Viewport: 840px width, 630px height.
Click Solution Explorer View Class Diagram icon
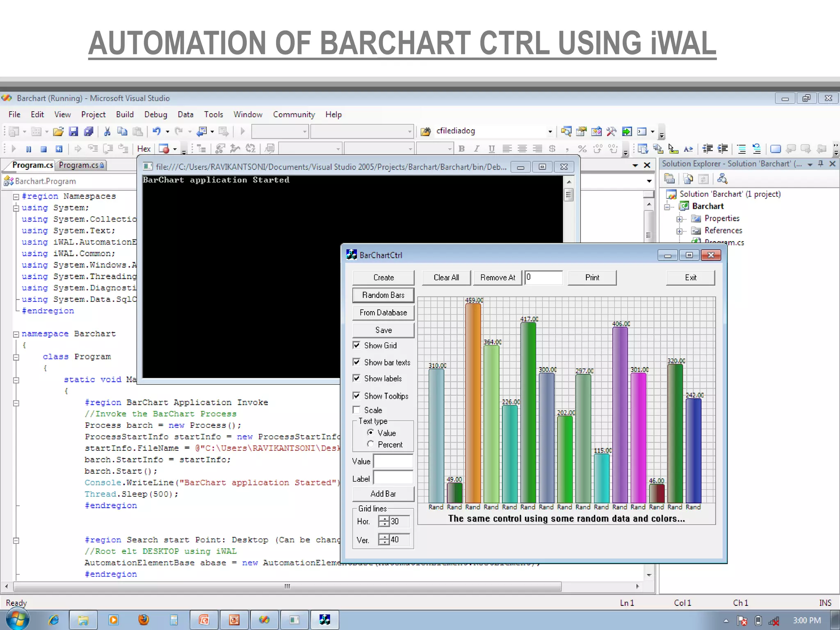[x=722, y=179]
